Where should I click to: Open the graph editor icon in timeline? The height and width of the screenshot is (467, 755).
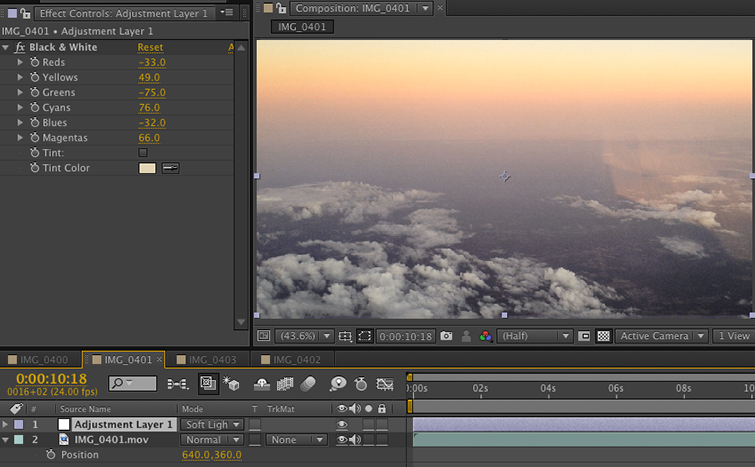pos(385,384)
